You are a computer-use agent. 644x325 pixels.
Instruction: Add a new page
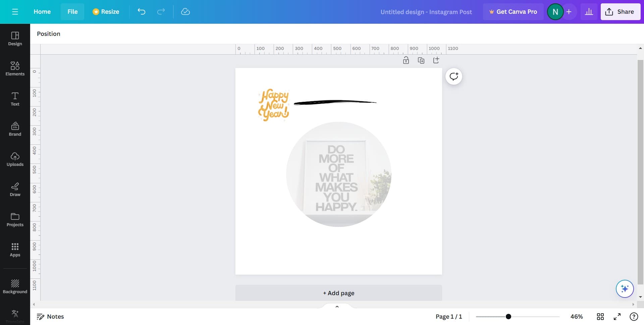click(x=338, y=293)
